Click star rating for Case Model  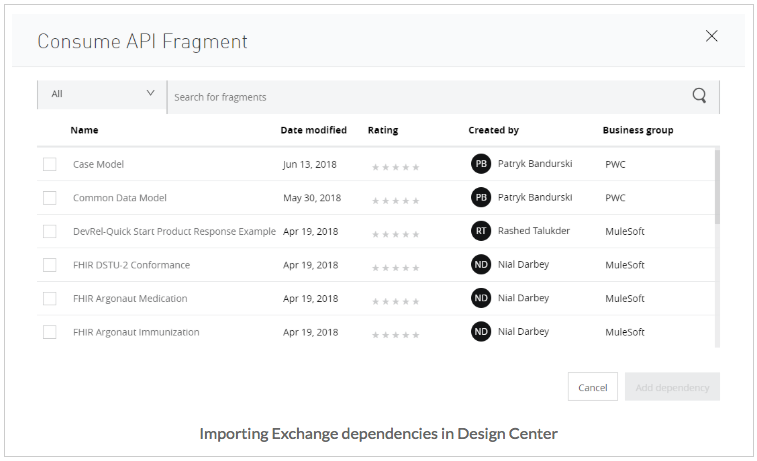pyautogui.click(x=396, y=167)
